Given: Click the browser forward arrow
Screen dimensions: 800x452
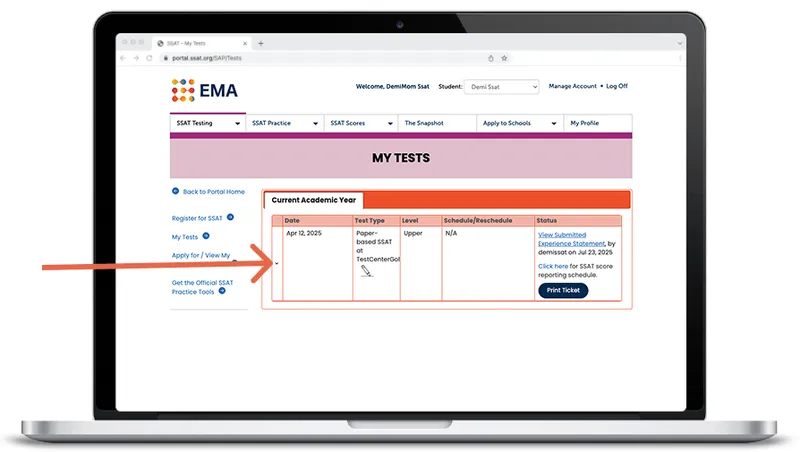Looking at the screenshot, I should click(136, 58).
